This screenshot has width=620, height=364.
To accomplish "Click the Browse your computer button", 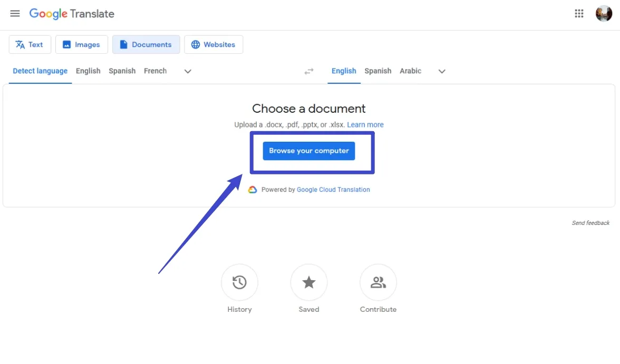I will coord(308,151).
